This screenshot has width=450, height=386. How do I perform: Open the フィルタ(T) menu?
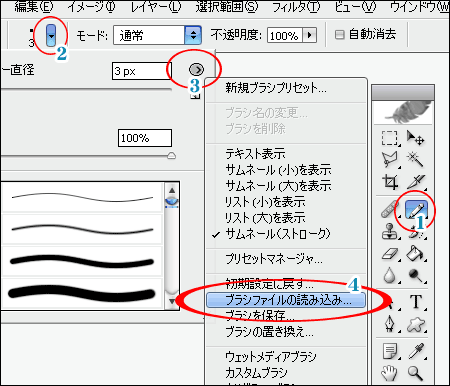point(296,7)
